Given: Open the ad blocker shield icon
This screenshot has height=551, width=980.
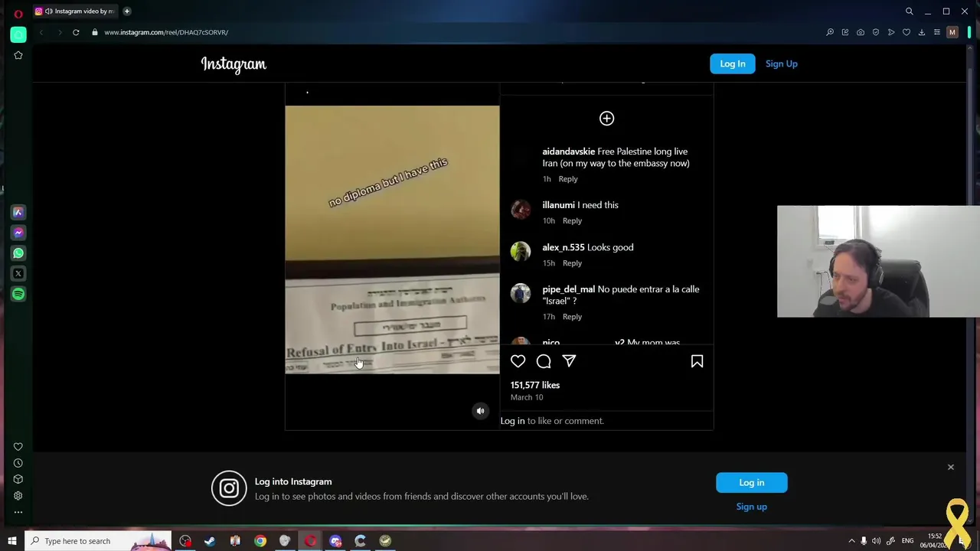Looking at the screenshot, I should click(x=876, y=32).
